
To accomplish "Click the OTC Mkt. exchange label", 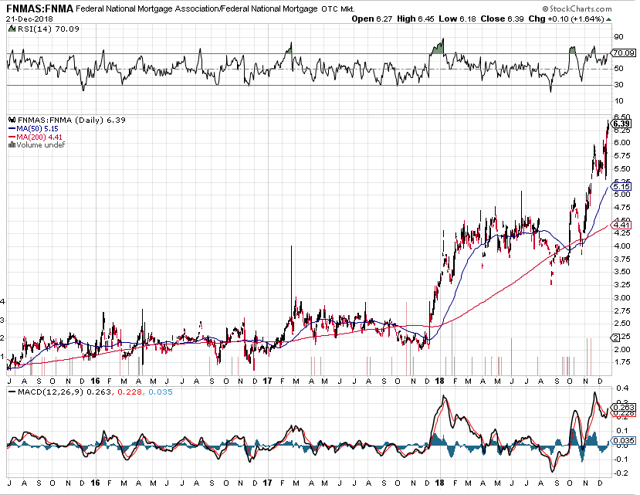I will 338,9.
